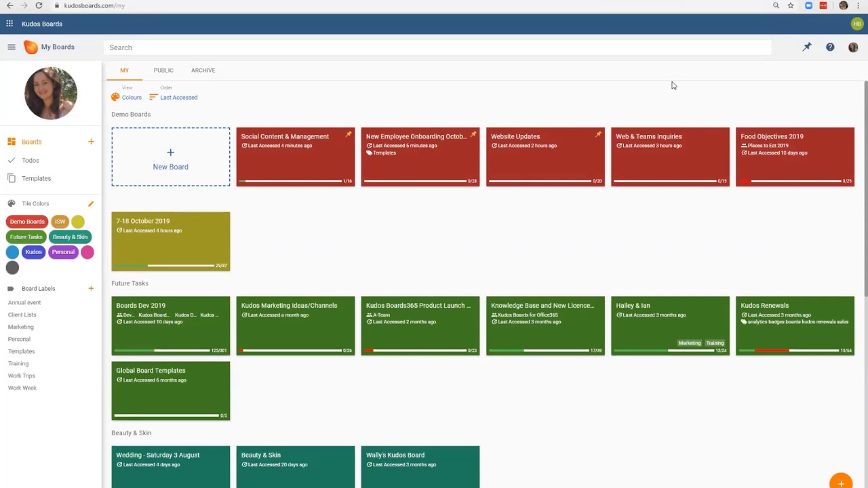Open Wally's Kudos Board
This screenshot has width=868, height=488.
(x=420, y=467)
